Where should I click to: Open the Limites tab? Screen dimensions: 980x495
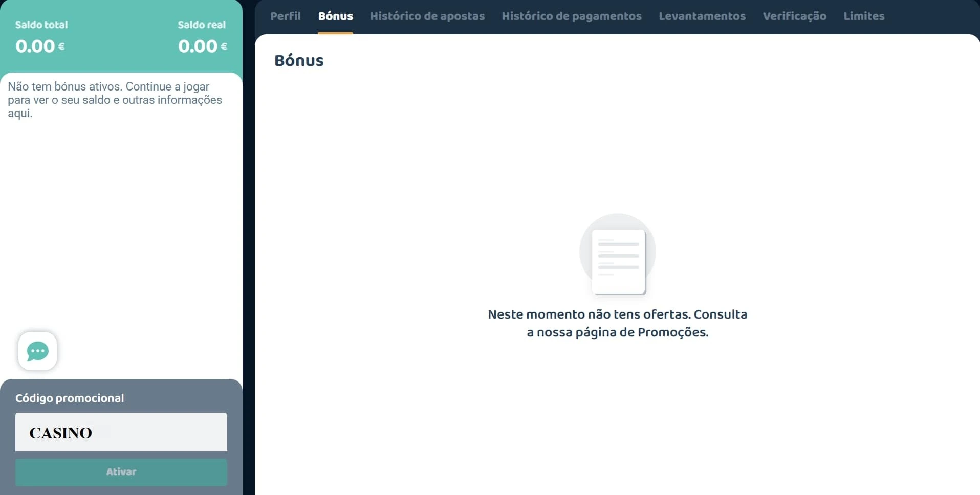(863, 16)
